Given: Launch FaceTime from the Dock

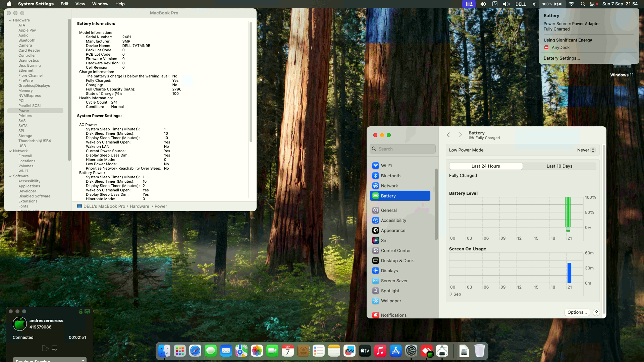Looking at the screenshot, I should click(x=272, y=351).
